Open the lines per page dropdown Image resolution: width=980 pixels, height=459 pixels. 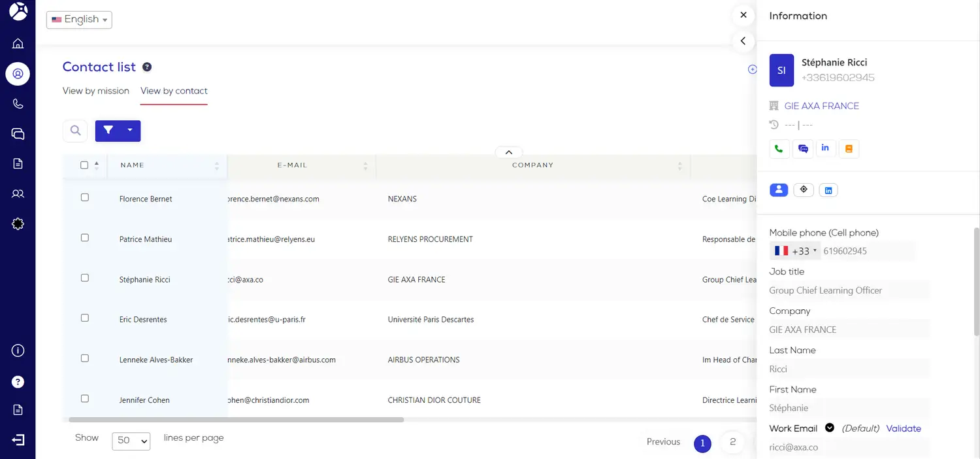tap(131, 441)
